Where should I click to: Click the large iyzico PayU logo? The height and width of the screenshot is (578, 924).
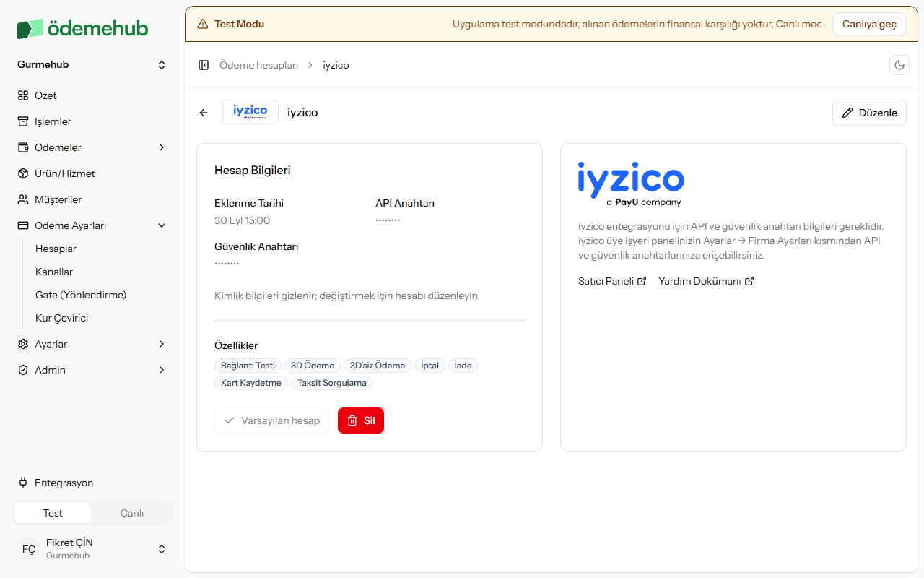pyautogui.click(x=631, y=184)
